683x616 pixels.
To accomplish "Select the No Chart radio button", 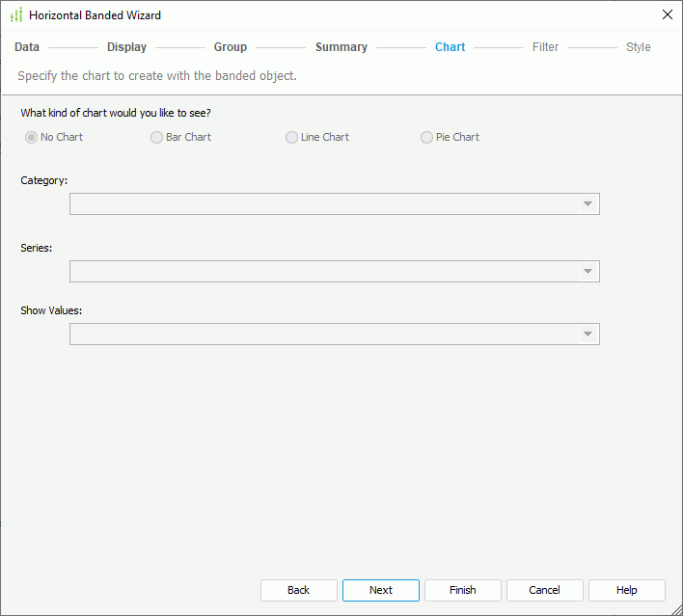I will [x=32, y=138].
